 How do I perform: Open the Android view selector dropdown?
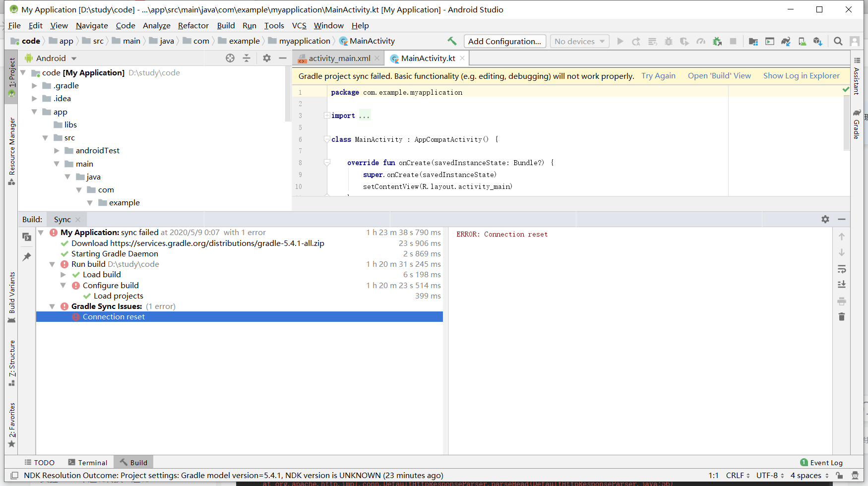51,58
